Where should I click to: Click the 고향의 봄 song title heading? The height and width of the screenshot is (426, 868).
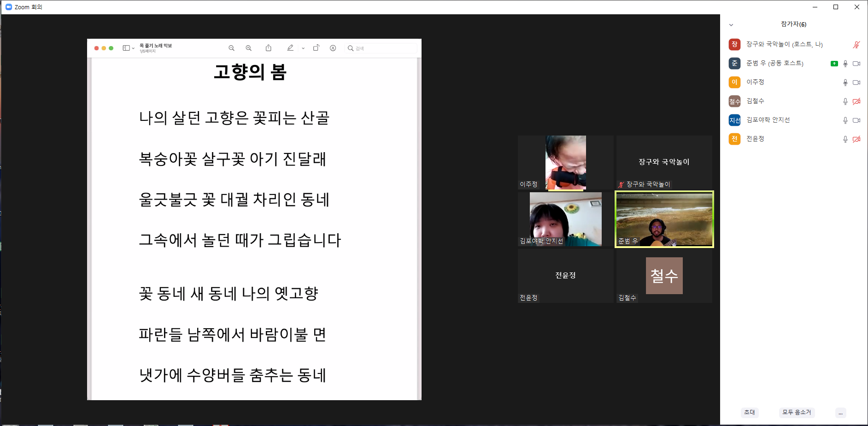(x=250, y=72)
